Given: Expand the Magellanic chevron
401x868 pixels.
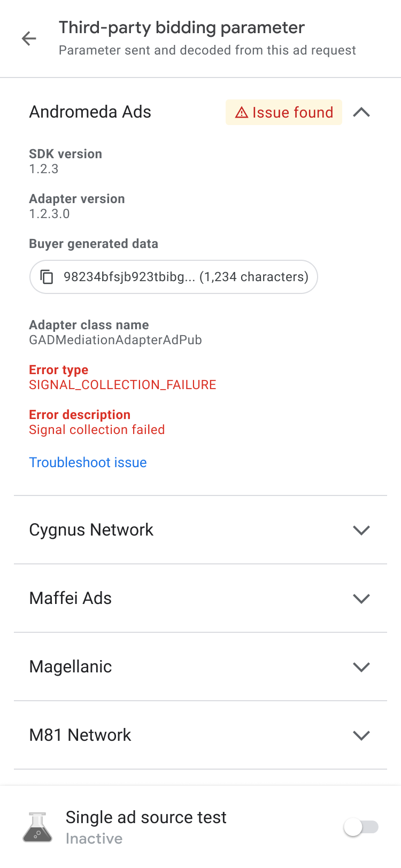Looking at the screenshot, I should click(x=361, y=667).
